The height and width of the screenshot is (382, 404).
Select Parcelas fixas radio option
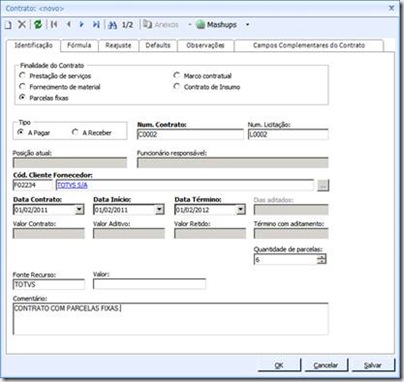[22, 98]
